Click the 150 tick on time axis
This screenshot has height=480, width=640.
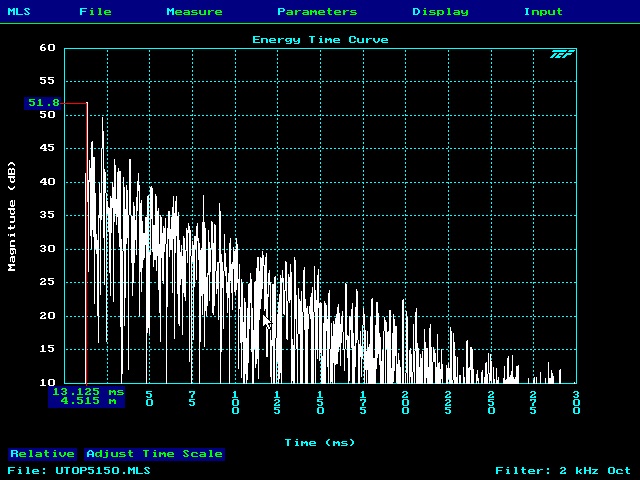point(320,402)
